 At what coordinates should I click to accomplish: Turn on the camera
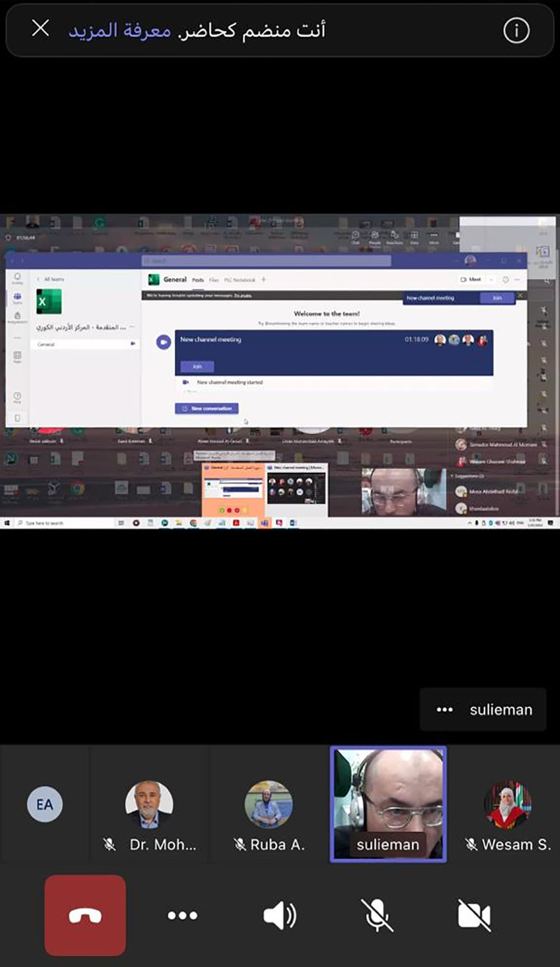click(474, 915)
